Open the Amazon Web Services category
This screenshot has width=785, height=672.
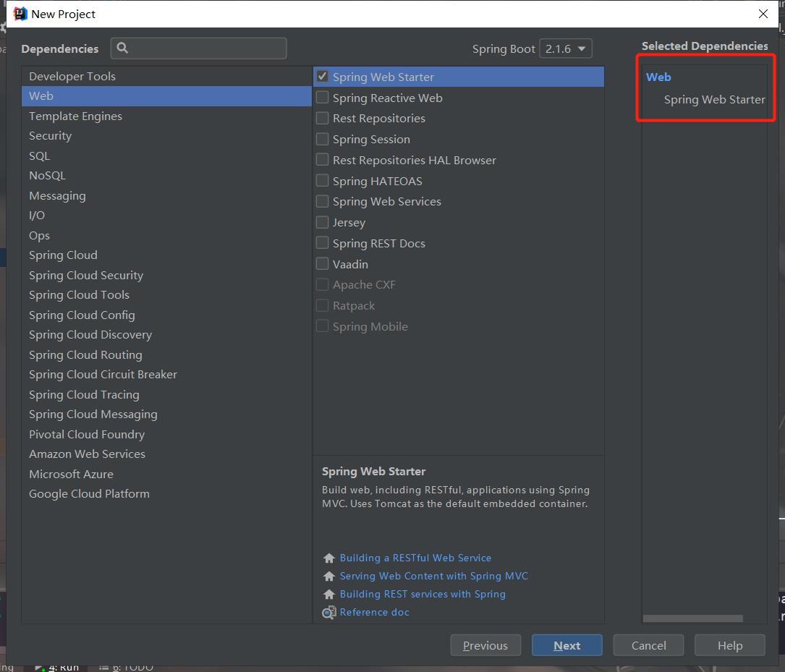tap(166, 454)
